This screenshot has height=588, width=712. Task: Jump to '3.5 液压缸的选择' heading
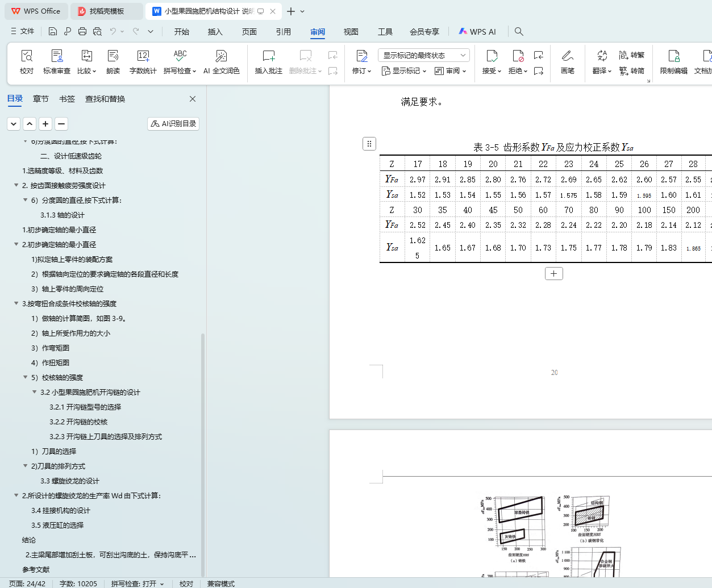(x=57, y=525)
